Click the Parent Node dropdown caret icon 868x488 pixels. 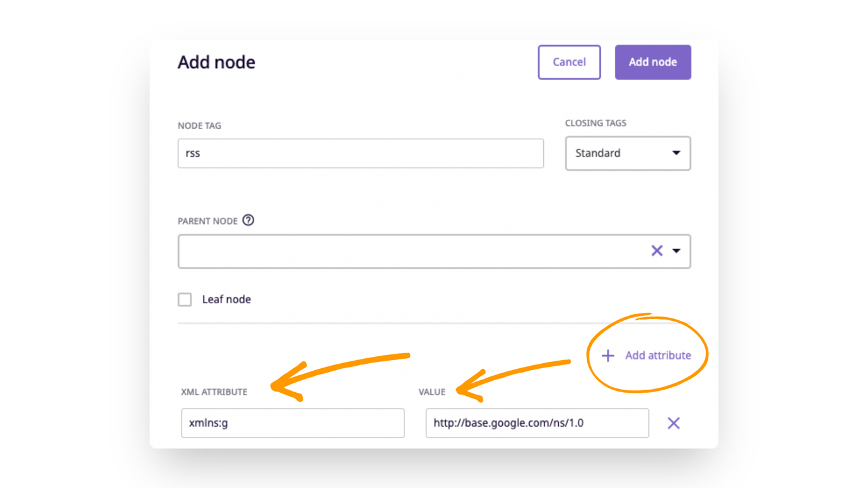(676, 250)
